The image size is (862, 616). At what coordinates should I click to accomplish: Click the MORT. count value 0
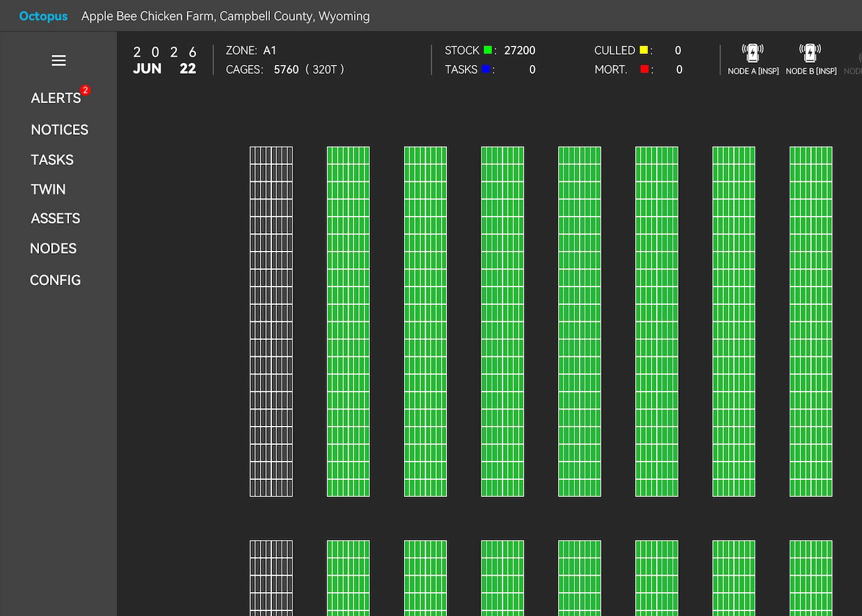click(679, 70)
